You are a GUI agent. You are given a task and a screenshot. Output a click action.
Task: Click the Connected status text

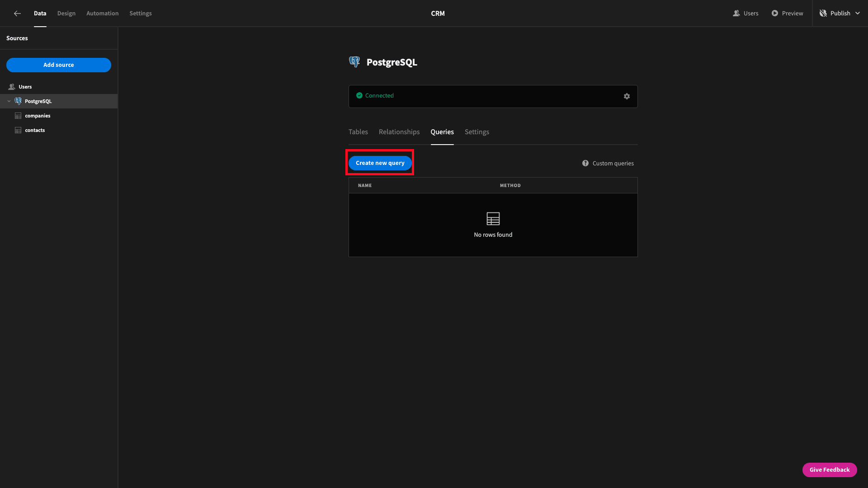(379, 95)
